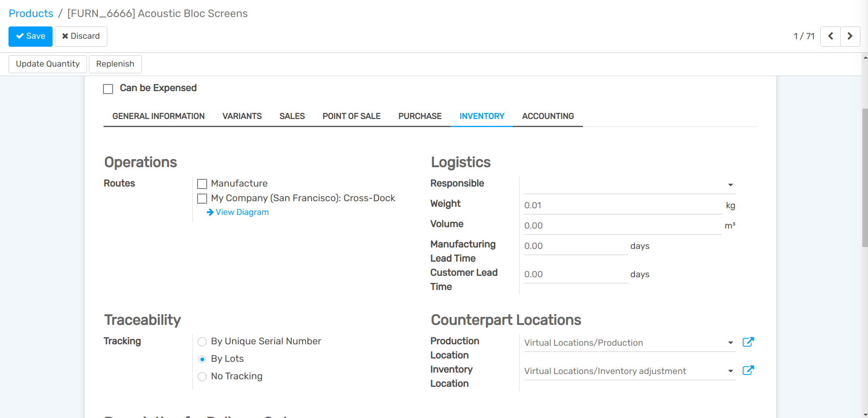Image resolution: width=868 pixels, height=418 pixels.
Task: Open the Production Location dropdown
Action: click(x=730, y=343)
